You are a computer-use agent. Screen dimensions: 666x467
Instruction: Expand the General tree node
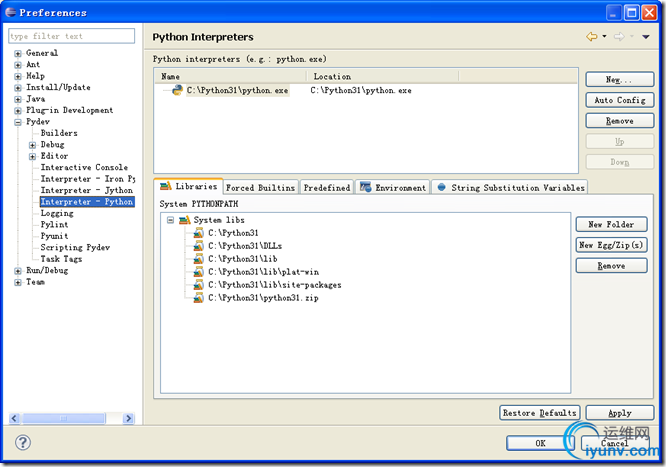pyautogui.click(x=17, y=53)
